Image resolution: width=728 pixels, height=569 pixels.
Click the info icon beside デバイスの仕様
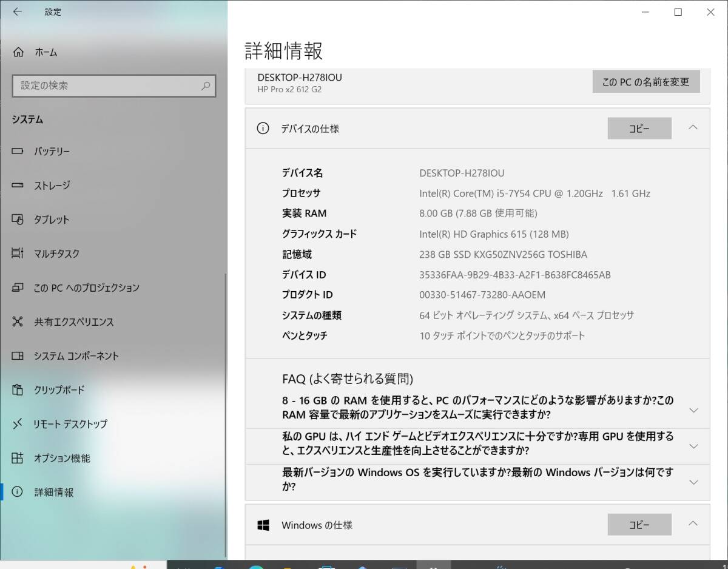(x=261, y=129)
